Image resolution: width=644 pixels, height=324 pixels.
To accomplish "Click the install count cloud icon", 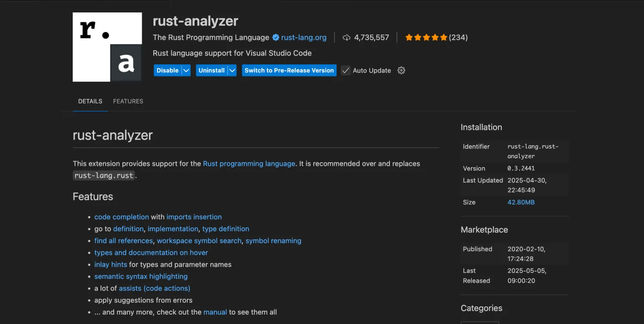I will [346, 37].
